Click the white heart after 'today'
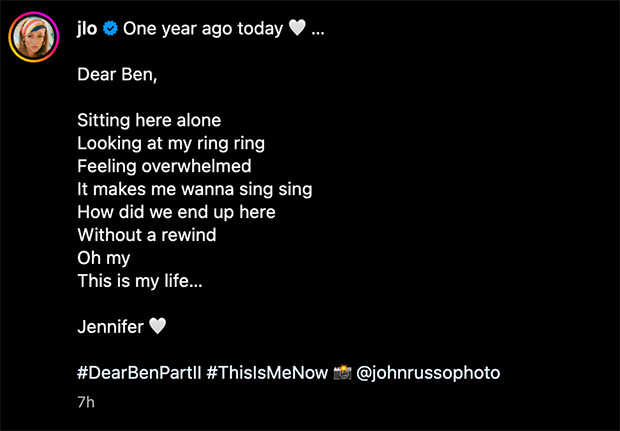The image size is (620, 431). [x=297, y=28]
